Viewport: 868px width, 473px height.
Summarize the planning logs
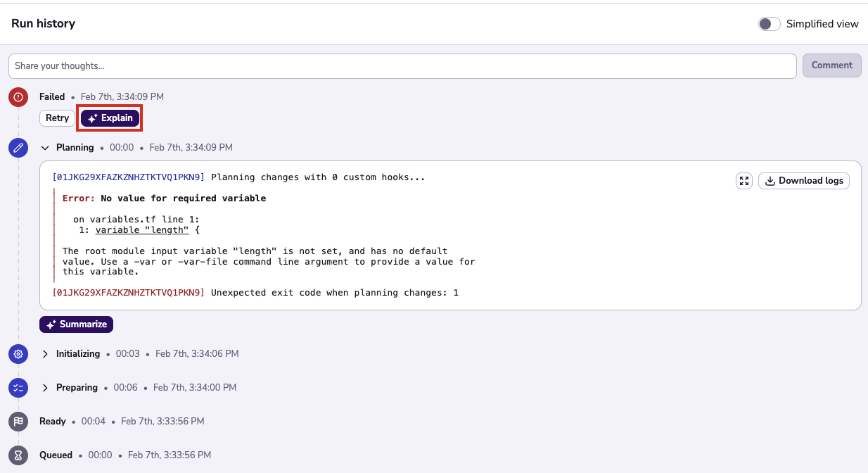[76, 324]
